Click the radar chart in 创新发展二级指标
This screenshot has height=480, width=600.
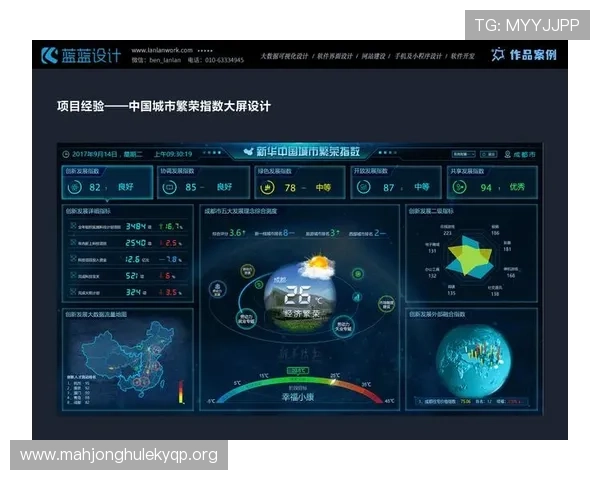click(471, 257)
